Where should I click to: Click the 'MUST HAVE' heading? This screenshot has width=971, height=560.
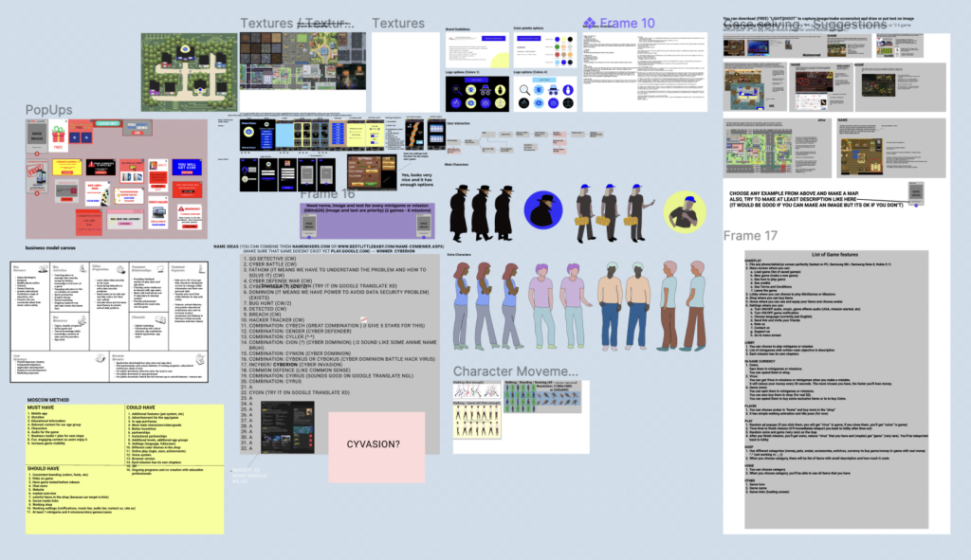click(x=41, y=407)
